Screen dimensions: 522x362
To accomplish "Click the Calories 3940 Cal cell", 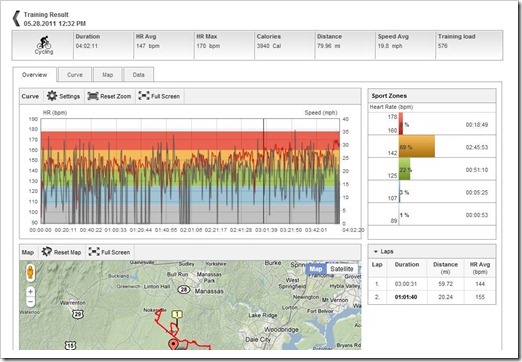I will tap(285, 45).
